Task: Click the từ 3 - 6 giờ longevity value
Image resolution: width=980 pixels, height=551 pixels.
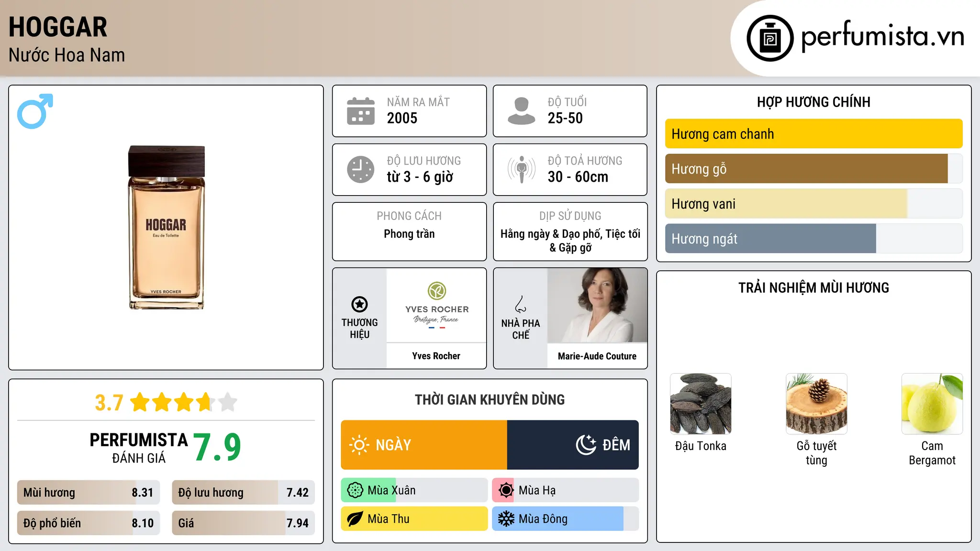Action: pyautogui.click(x=420, y=177)
